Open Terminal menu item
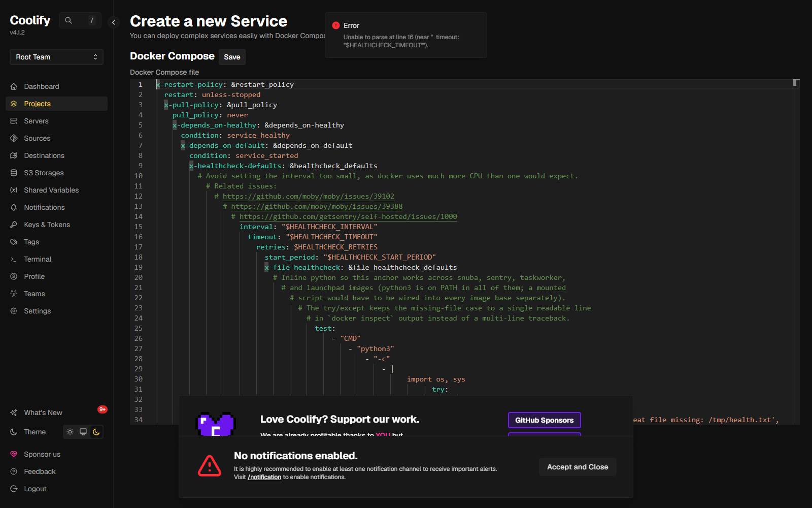Screen dimensions: 812x508 pos(56,259)
